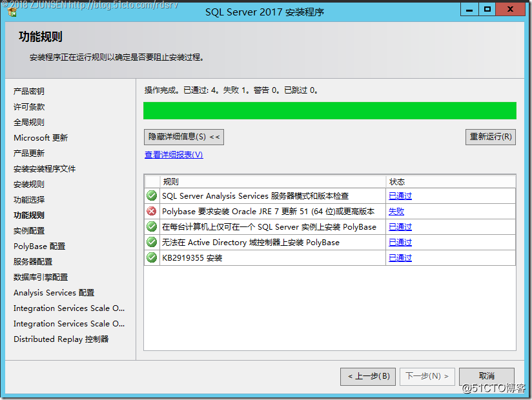The height and width of the screenshot is (400, 532).
Task: Select Microsoft 更新 step in sidebar
Action: pyautogui.click(x=41, y=138)
